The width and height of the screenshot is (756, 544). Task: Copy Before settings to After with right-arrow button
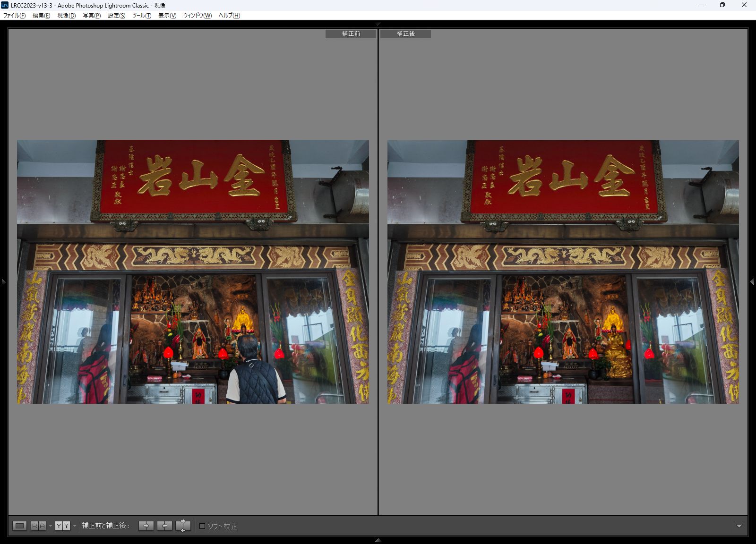pos(146,526)
